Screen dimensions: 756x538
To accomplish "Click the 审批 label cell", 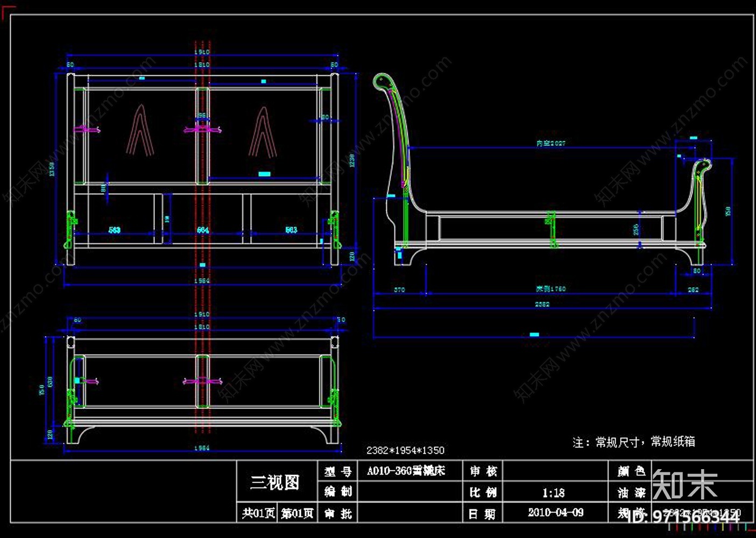I will pos(338,514).
